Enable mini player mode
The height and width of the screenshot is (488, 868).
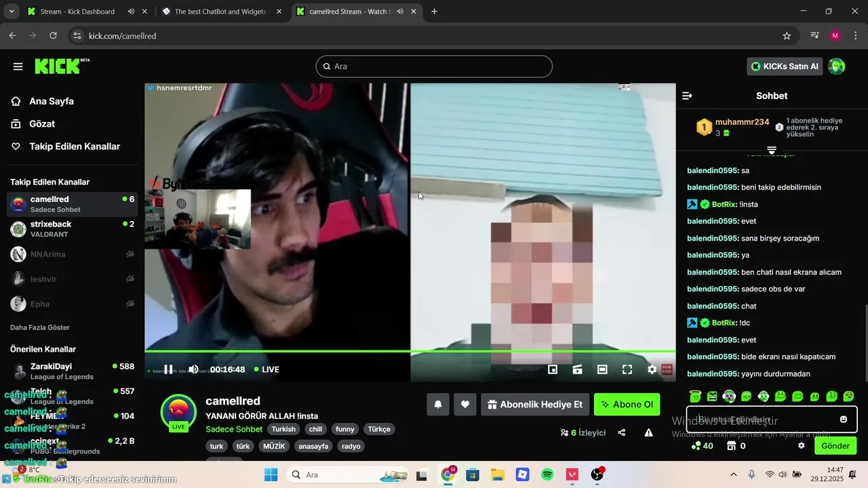click(x=553, y=369)
